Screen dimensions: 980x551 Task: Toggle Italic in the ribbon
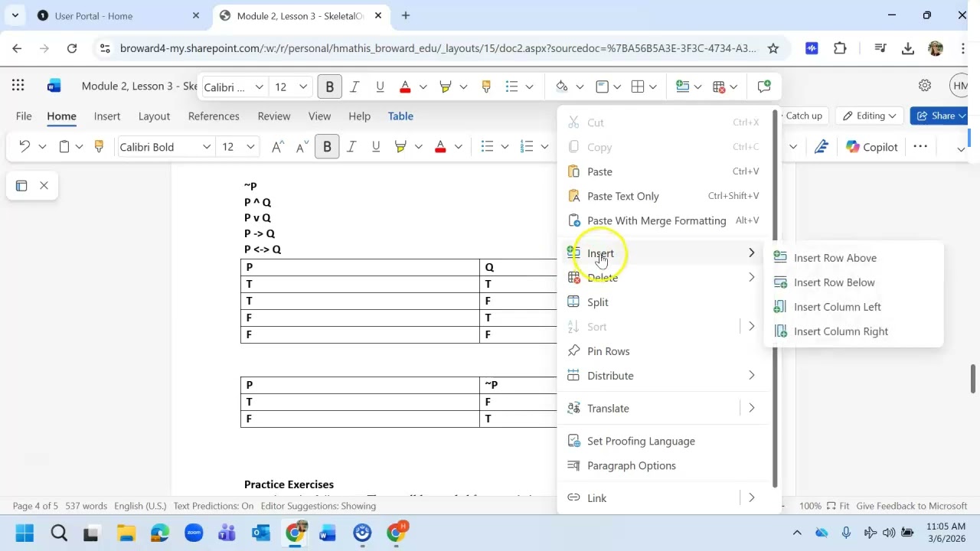tap(351, 147)
